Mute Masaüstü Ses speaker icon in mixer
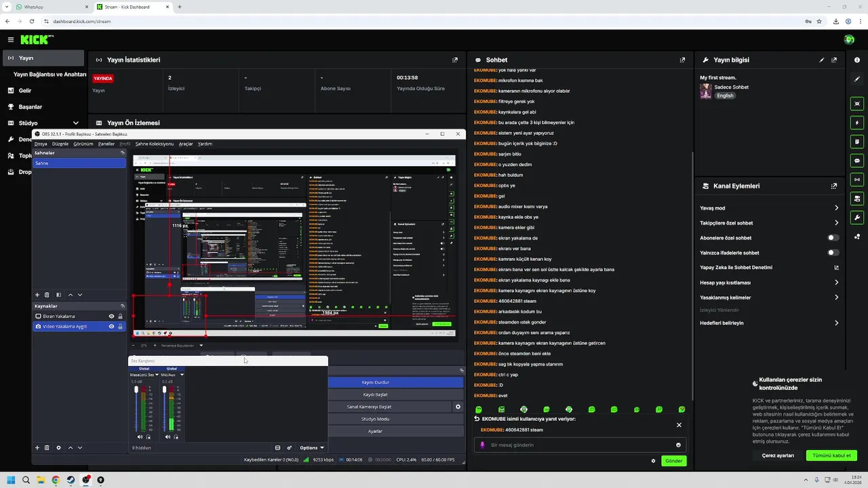868x488 pixels. pos(140,436)
